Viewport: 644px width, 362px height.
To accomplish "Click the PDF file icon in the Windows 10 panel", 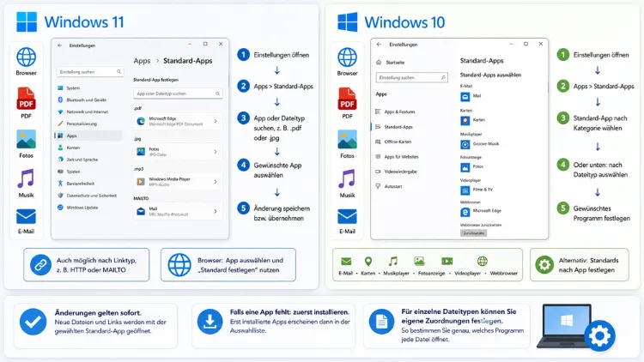I will click(x=347, y=99).
